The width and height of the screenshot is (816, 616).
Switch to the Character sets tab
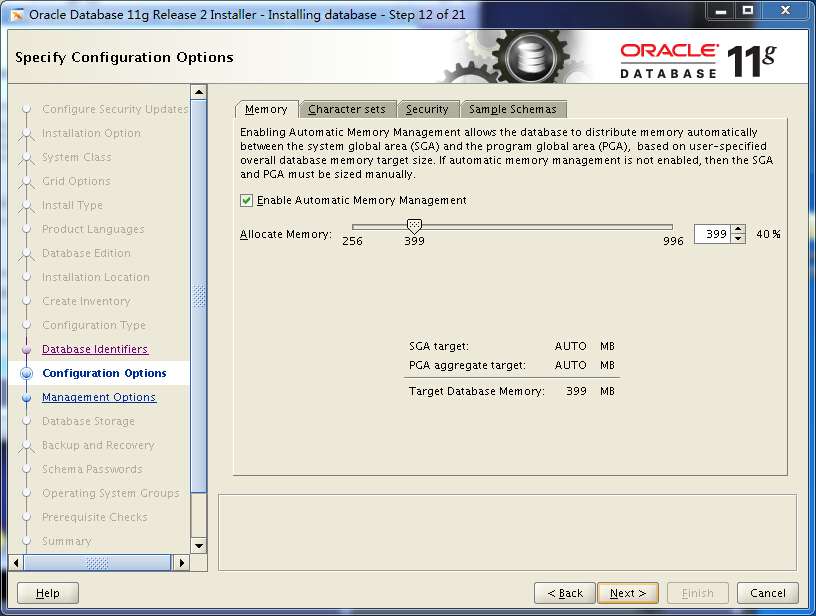347,109
